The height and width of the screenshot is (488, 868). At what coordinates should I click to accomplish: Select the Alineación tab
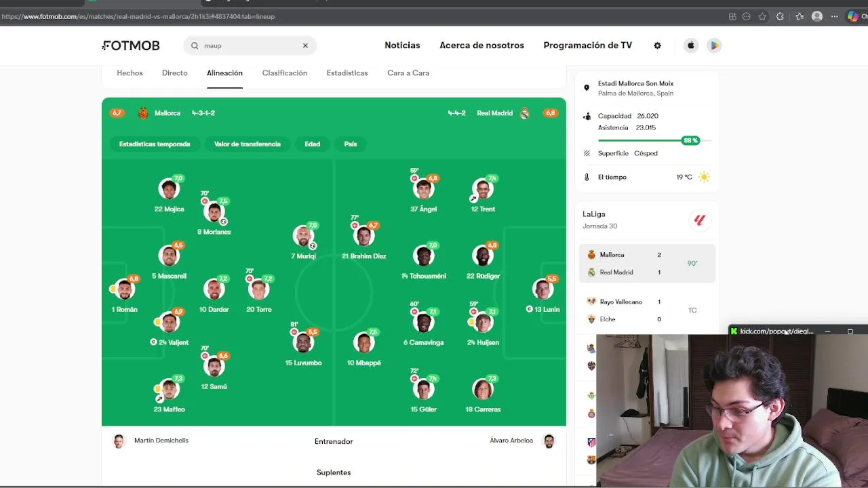224,73
